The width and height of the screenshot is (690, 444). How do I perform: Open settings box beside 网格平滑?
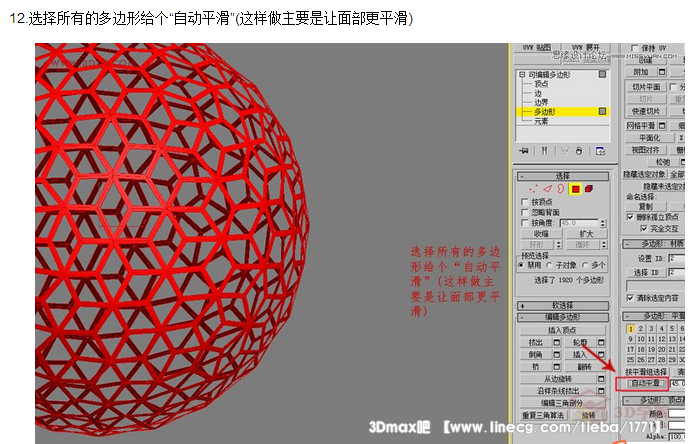point(662,126)
